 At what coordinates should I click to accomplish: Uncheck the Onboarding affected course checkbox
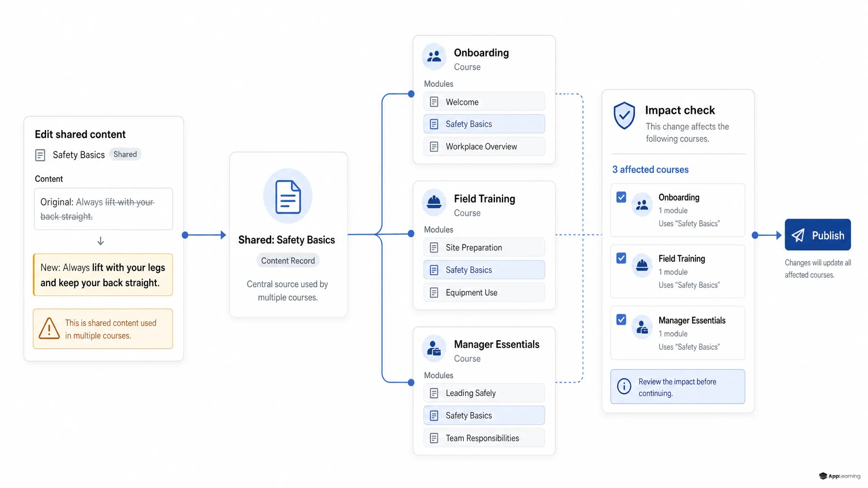pyautogui.click(x=621, y=197)
